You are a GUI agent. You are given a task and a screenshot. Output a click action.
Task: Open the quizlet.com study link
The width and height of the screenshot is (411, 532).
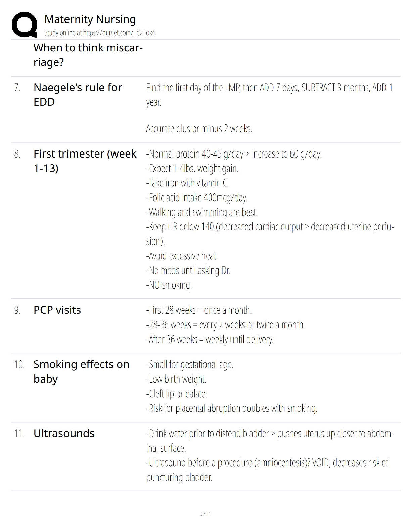[119, 33]
